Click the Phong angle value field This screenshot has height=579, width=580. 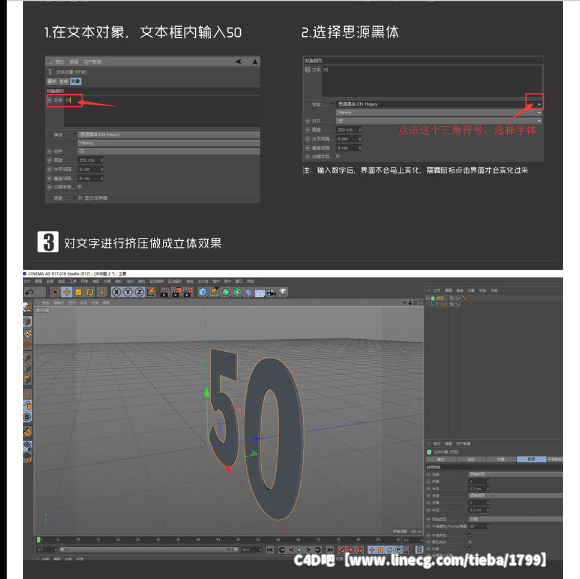479,526
